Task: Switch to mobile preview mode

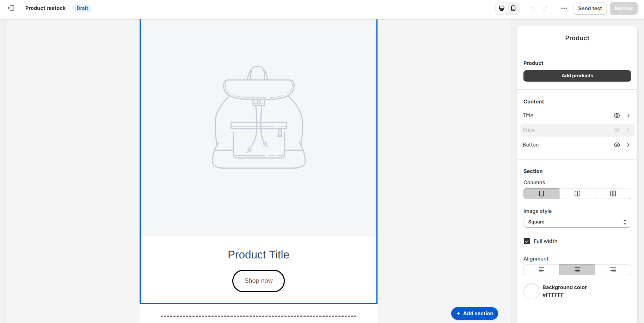Action: [x=513, y=8]
